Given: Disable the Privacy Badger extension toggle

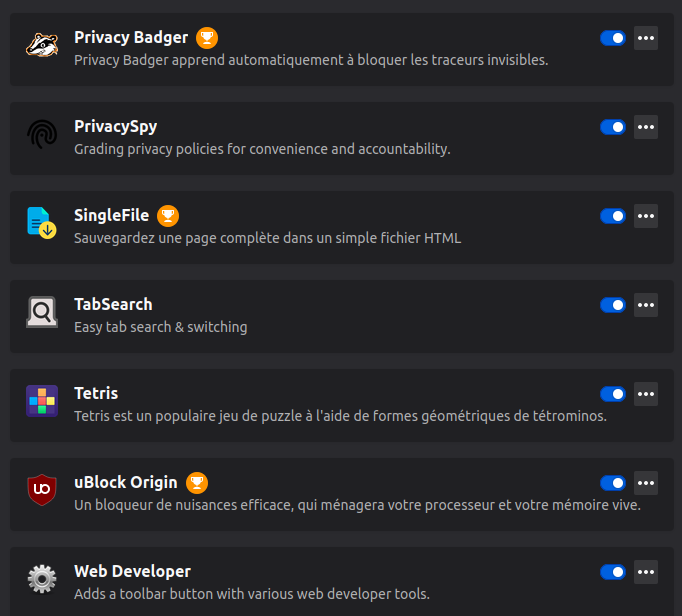Looking at the screenshot, I should (x=612, y=38).
